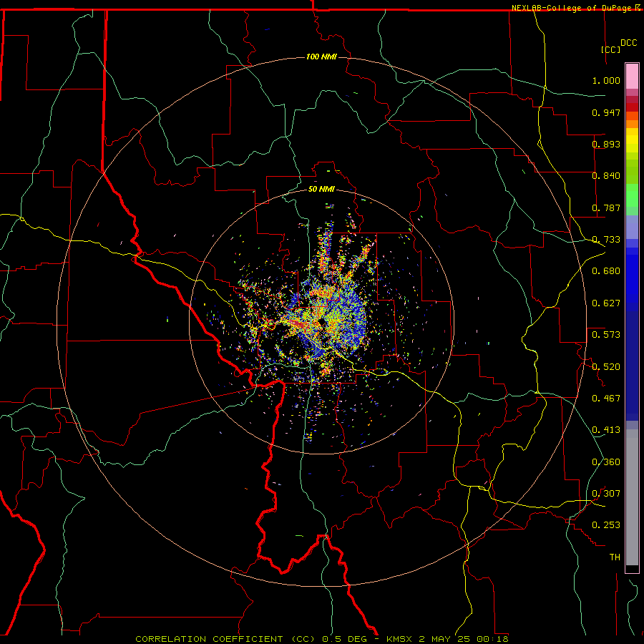644x644 pixels.
Task: Click the 00:18 timestamp
Action: [493, 639]
